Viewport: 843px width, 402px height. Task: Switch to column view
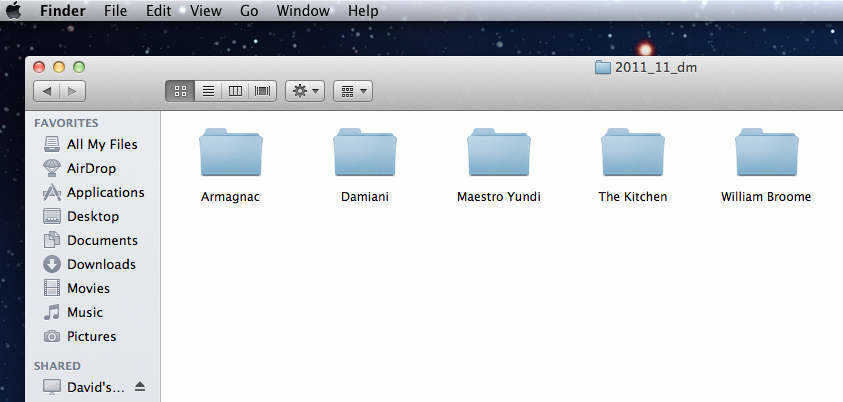coord(235,91)
